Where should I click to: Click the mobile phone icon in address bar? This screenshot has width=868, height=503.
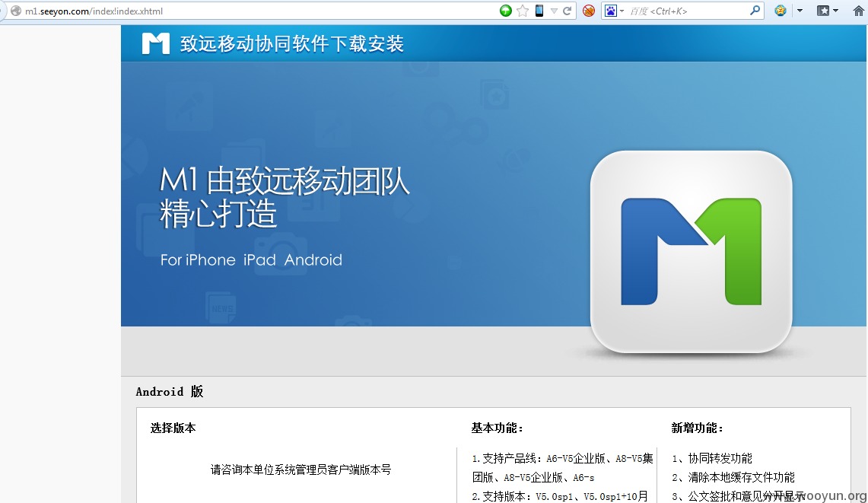(539, 11)
